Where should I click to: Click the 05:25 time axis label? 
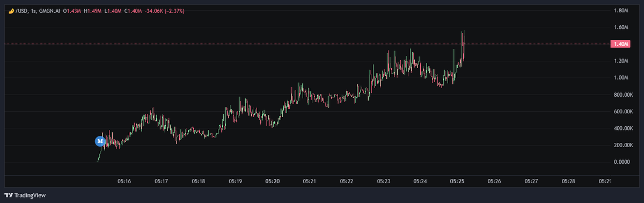click(x=458, y=182)
